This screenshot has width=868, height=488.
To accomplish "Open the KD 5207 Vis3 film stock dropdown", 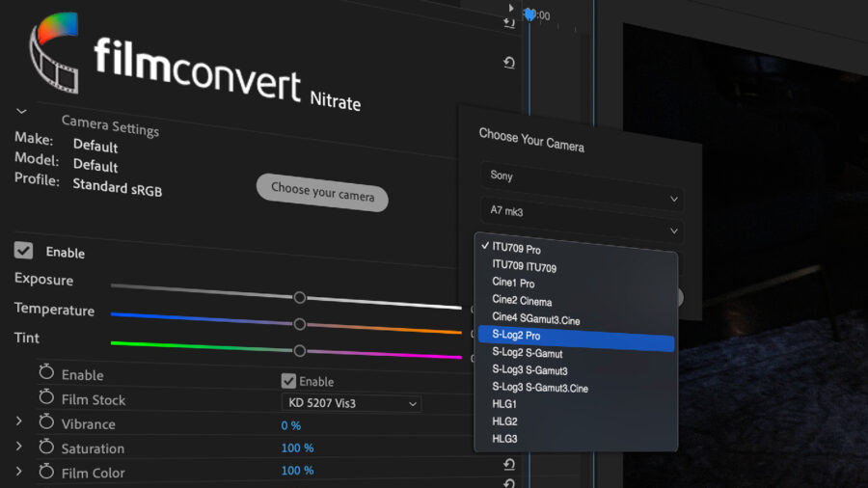I will (352, 403).
